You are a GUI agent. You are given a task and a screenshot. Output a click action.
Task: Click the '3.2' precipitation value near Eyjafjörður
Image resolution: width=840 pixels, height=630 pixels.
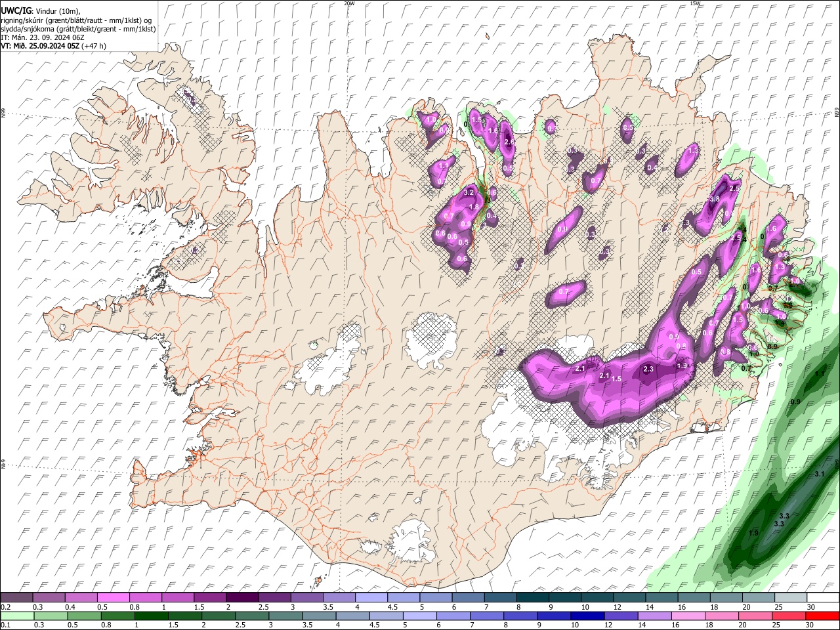(469, 193)
